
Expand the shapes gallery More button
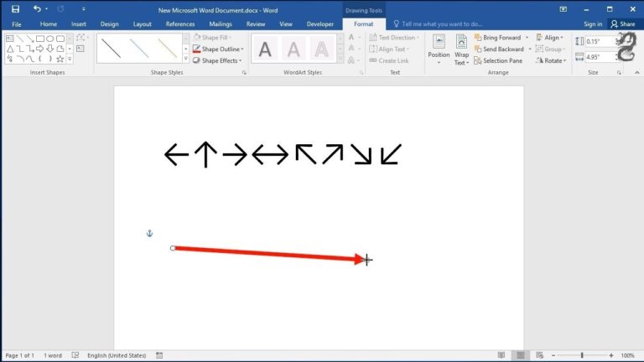click(70, 59)
